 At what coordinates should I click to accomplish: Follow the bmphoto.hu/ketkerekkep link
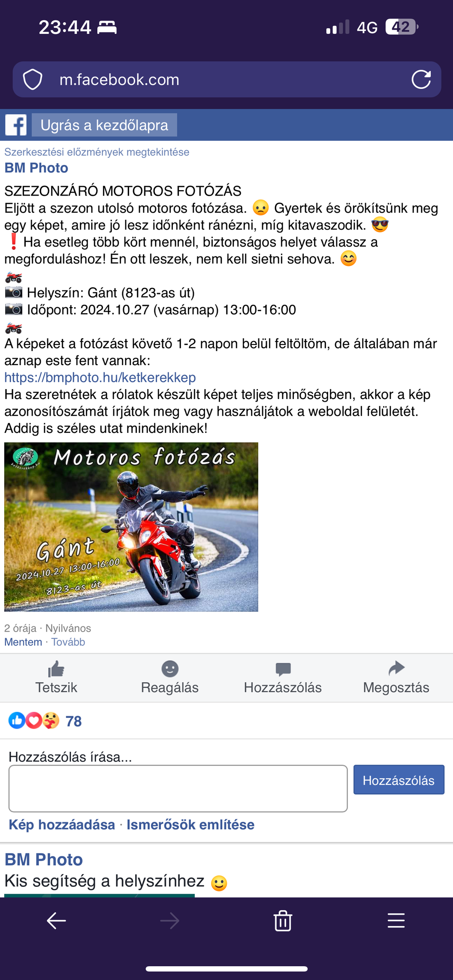(x=100, y=378)
